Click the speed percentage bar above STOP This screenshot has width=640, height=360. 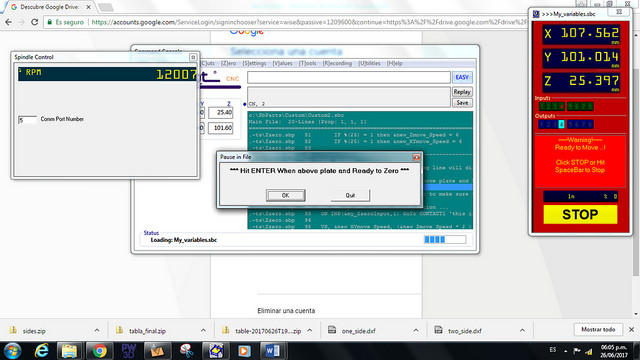pos(580,196)
